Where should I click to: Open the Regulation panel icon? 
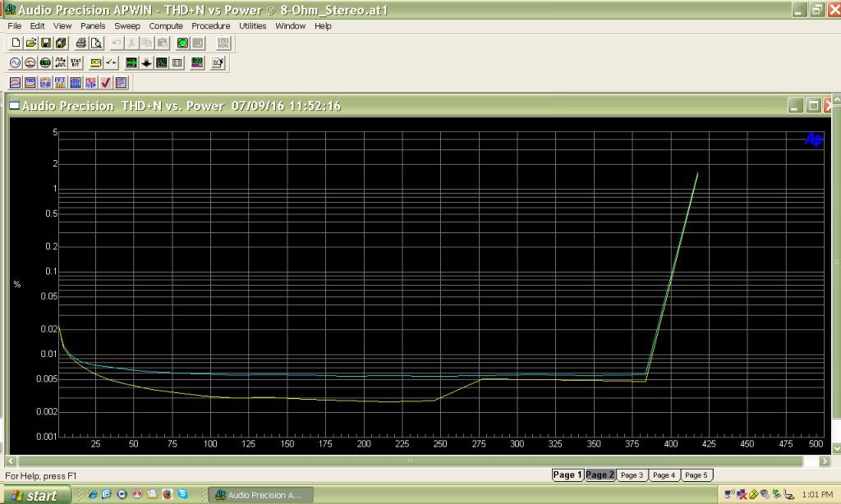click(217, 62)
